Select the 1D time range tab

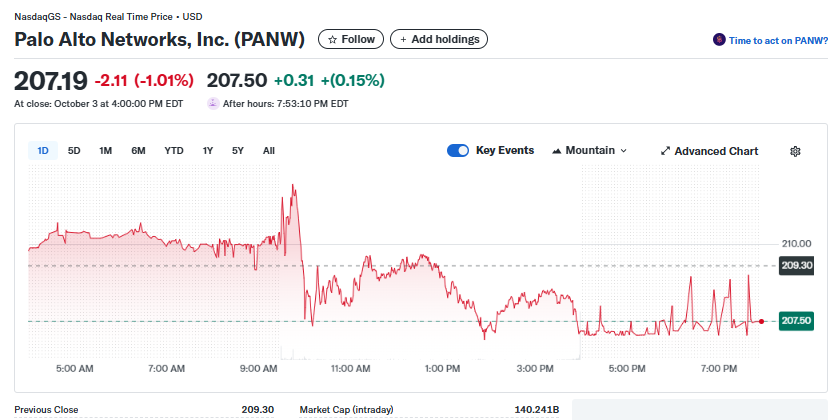[x=43, y=151]
